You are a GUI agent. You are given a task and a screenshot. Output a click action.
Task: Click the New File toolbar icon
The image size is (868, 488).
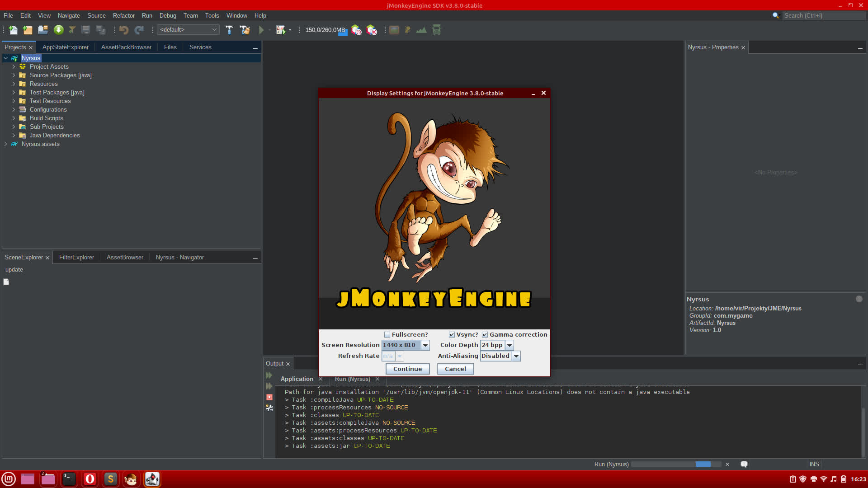tap(13, 30)
